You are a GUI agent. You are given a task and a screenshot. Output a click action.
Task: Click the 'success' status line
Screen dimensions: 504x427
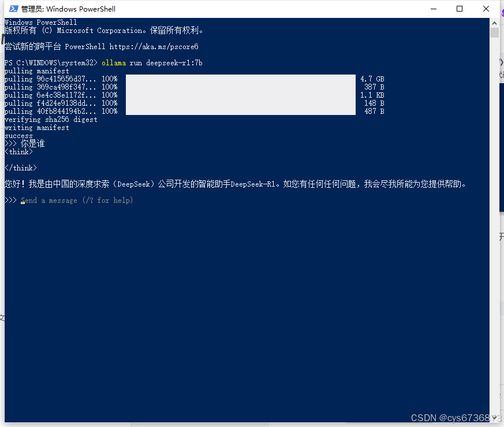(x=18, y=136)
